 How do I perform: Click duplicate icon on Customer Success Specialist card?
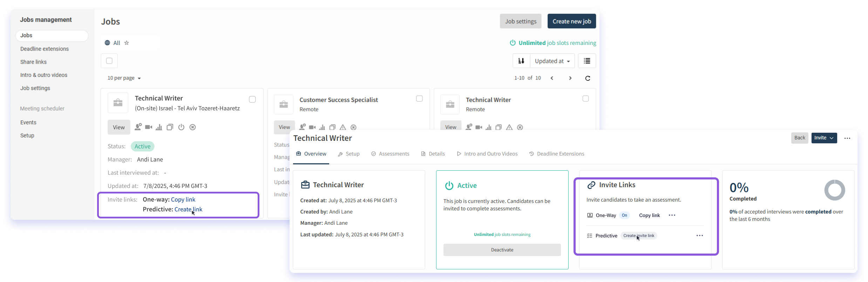tap(332, 127)
